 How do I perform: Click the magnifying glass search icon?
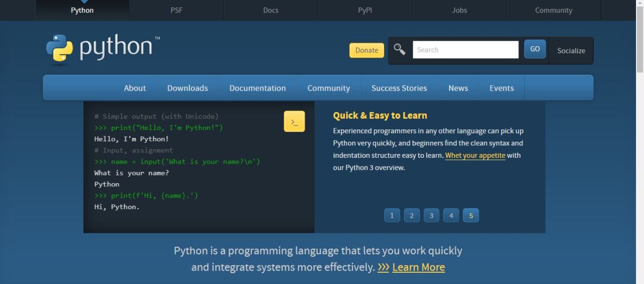[x=399, y=49]
